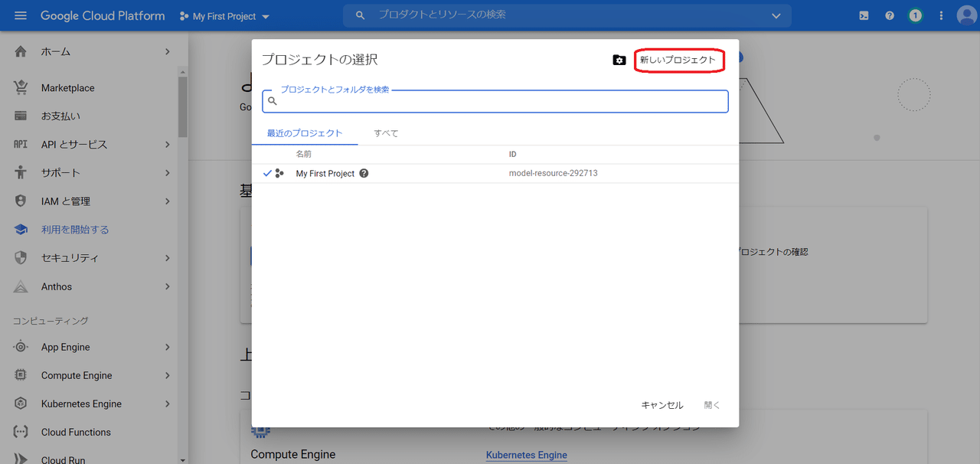Click project icon in My First Project row
The width and height of the screenshot is (980, 464).
(279, 173)
